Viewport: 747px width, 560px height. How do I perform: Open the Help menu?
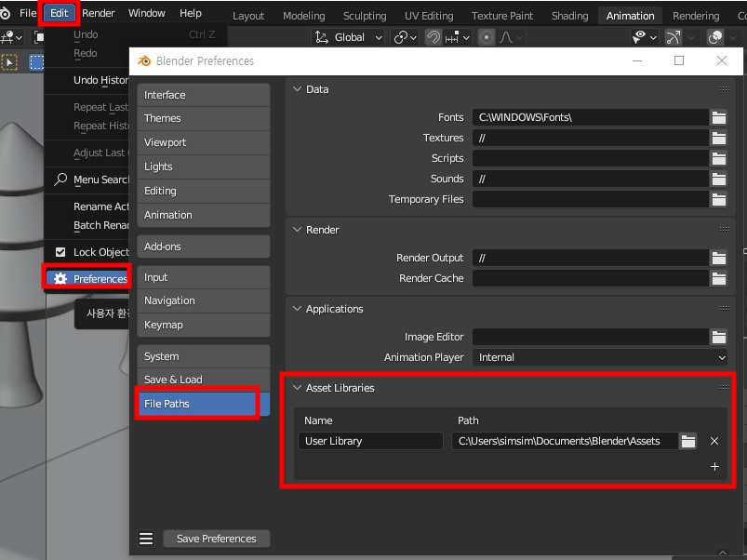pyautogui.click(x=191, y=13)
